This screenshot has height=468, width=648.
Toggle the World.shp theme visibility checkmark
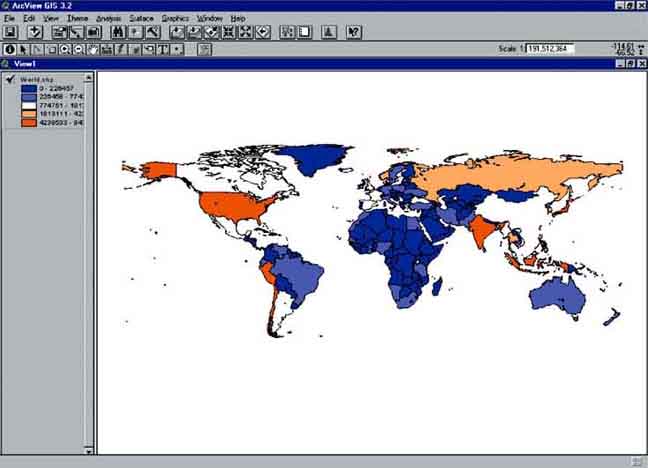(x=10, y=78)
